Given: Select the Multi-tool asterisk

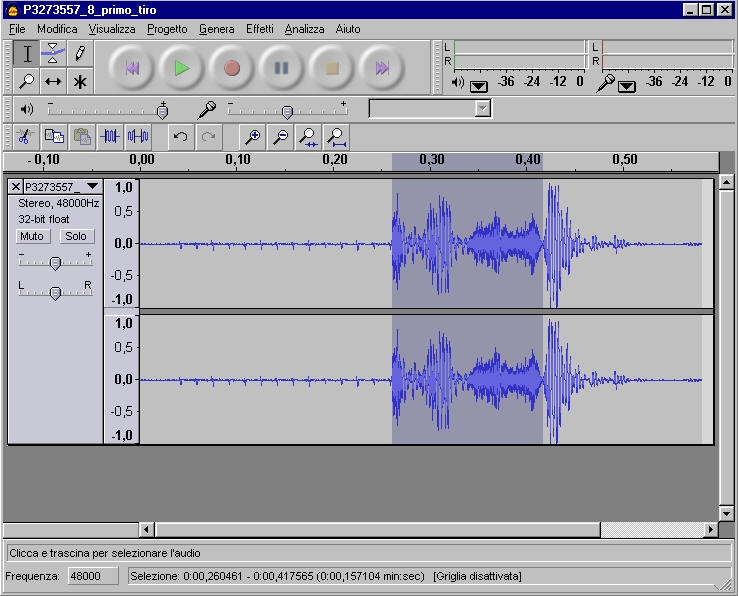Looking at the screenshot, I should pos(80,81).
